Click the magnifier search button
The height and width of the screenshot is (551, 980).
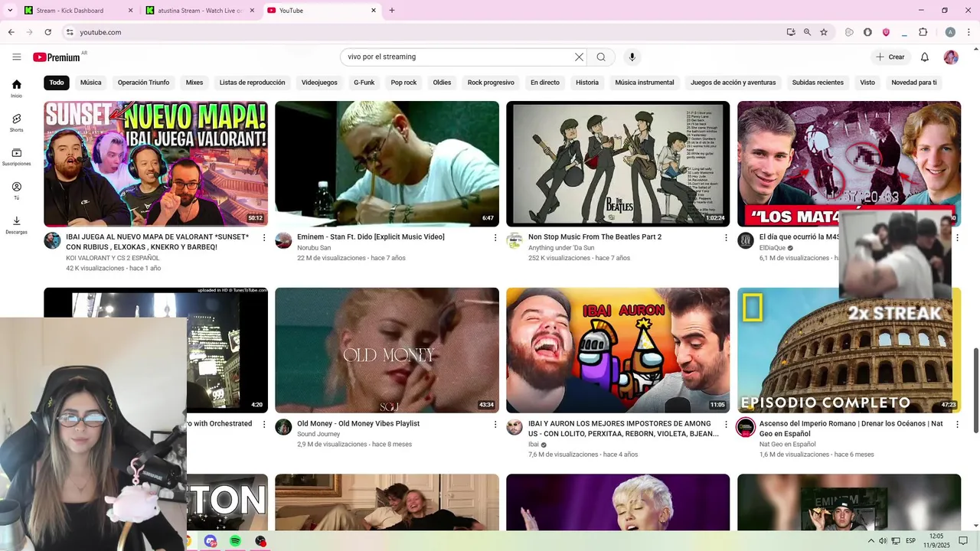point(601,57)
